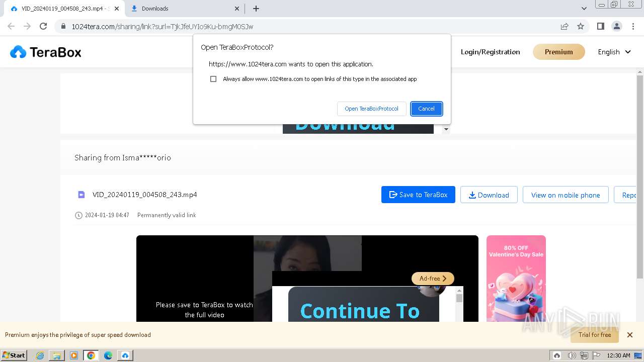This screenshot has height=362, width=644.
Task: Click the page vertical scrollbar
Action: (x=640, y=176)
